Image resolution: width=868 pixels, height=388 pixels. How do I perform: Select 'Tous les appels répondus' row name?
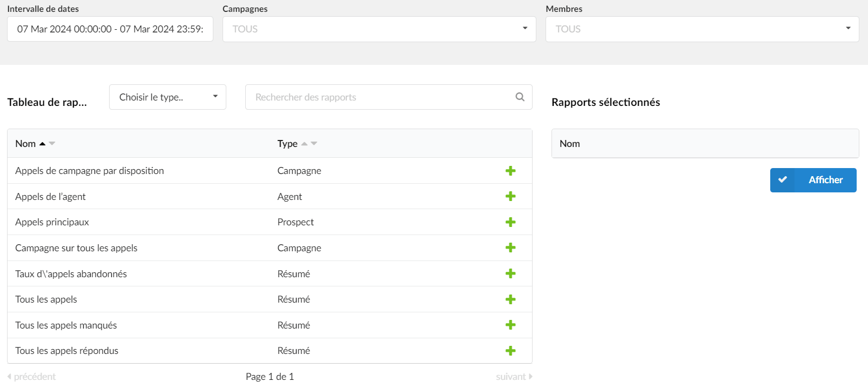point(66,351)
